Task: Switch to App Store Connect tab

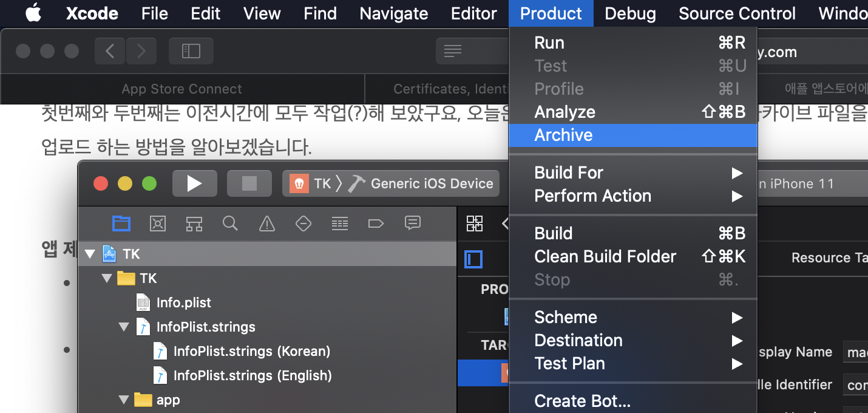Action: pyautogui.click(x=182, y=89)
